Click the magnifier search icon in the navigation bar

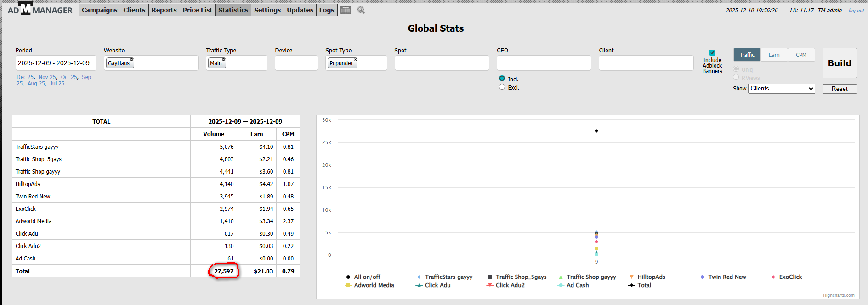(x=361, y=10)
